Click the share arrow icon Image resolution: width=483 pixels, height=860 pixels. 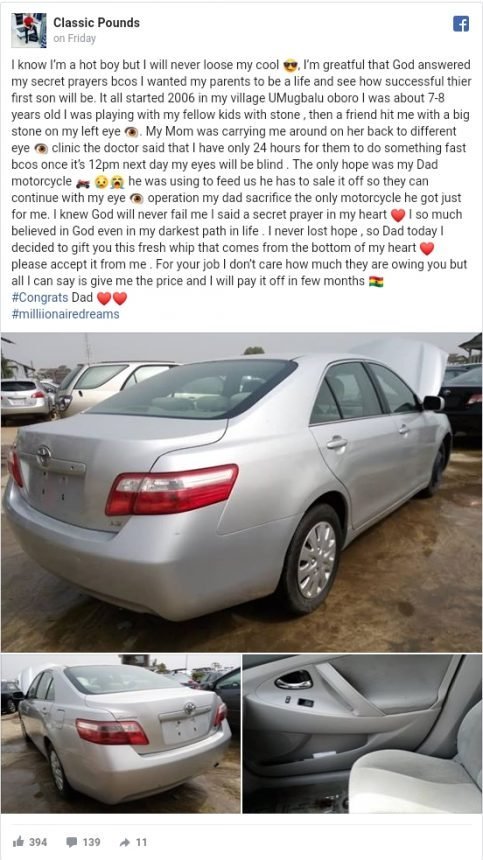pyautogui.click(x=124, y=841)
